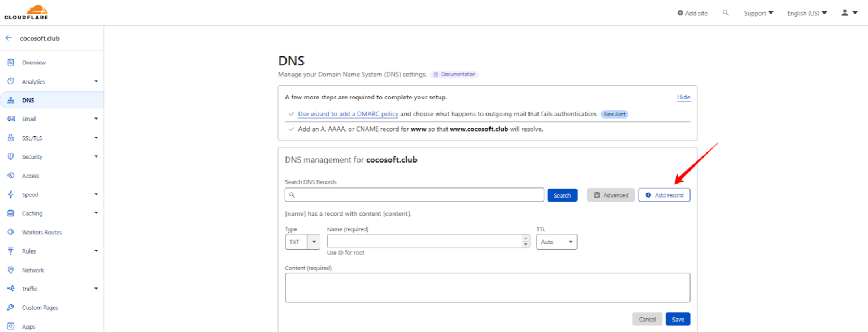The image size is (868, 332).
Task: Open the Network section icon
Action: 11,270
